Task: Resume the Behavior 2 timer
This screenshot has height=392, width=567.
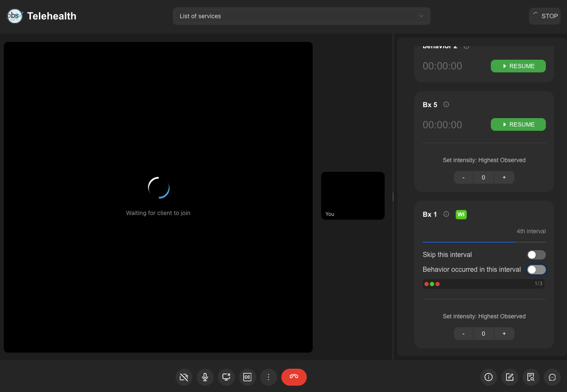Action: [518, 66]
